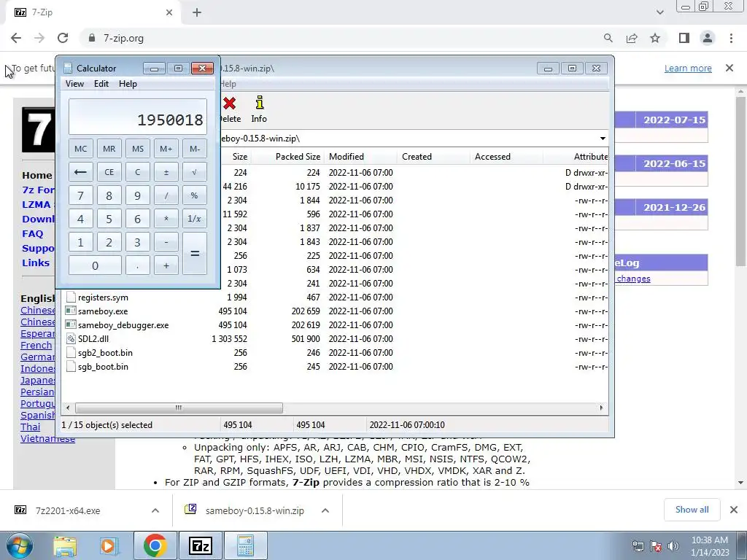Select the sgb_boot.bin file icon
Image resolution: width=747 pixels, height=560 pixels.
[x=71, y=367]
